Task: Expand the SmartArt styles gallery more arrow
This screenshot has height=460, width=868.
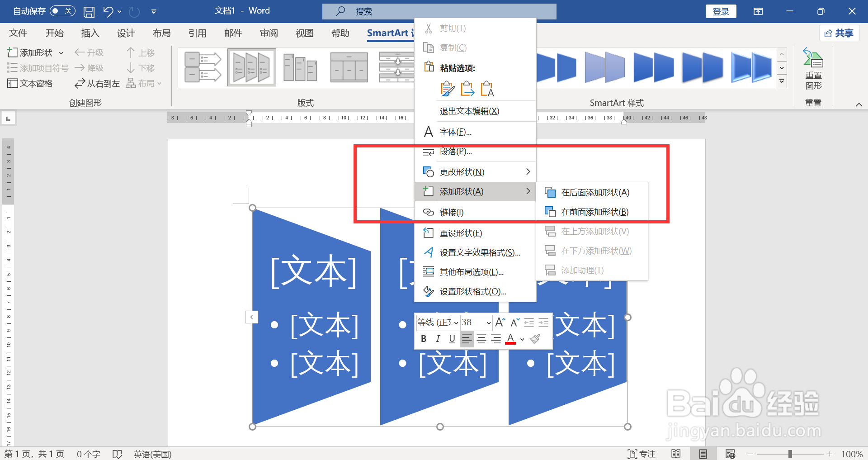Action: pos(782,81)
